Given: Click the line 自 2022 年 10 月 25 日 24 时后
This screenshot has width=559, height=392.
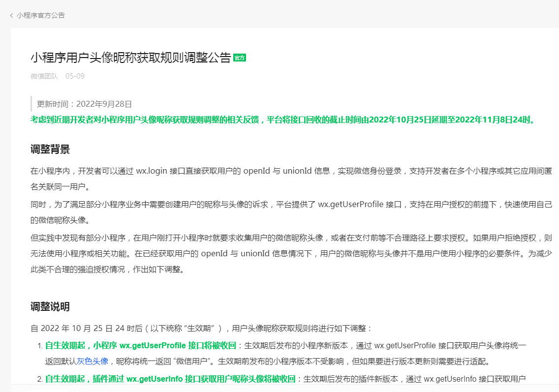Looking at the screenshot, I should coord(202,328).
